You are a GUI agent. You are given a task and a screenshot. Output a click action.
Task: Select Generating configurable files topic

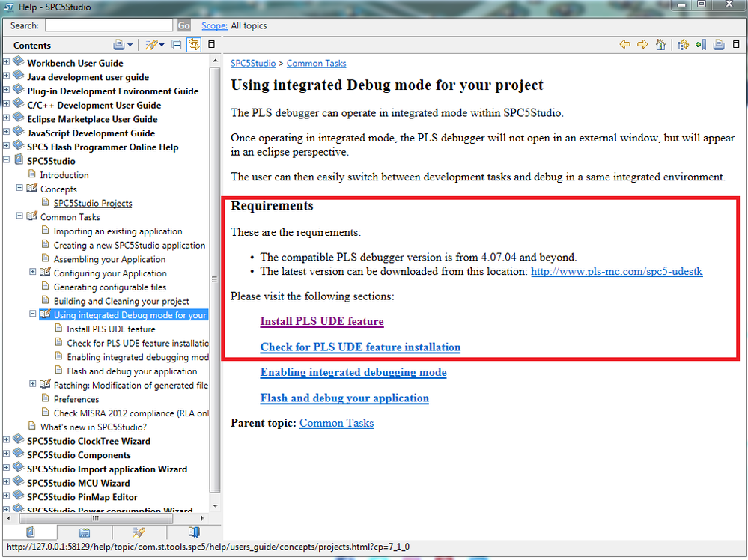pyautogui.click(x=110, y=287)
